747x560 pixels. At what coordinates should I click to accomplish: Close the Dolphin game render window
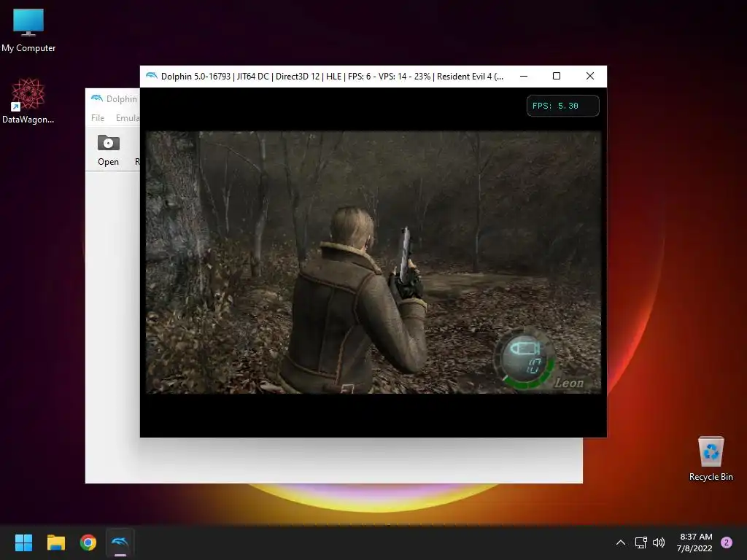tap(589, 76)
